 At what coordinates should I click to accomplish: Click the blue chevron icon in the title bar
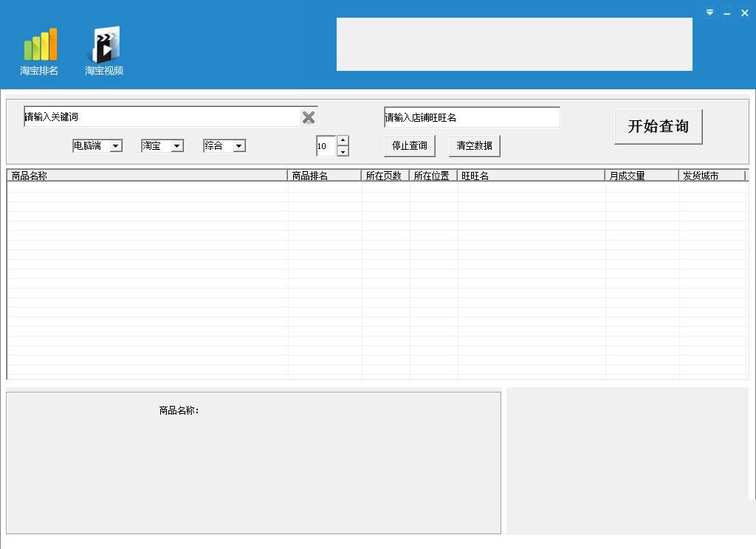point(709,13)
